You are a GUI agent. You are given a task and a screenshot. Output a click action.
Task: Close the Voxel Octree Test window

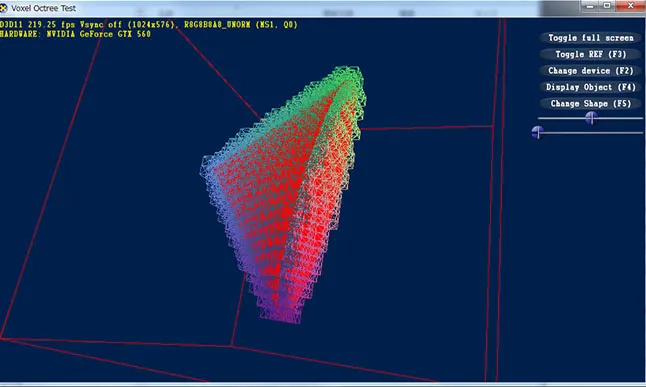click(630, 6)
